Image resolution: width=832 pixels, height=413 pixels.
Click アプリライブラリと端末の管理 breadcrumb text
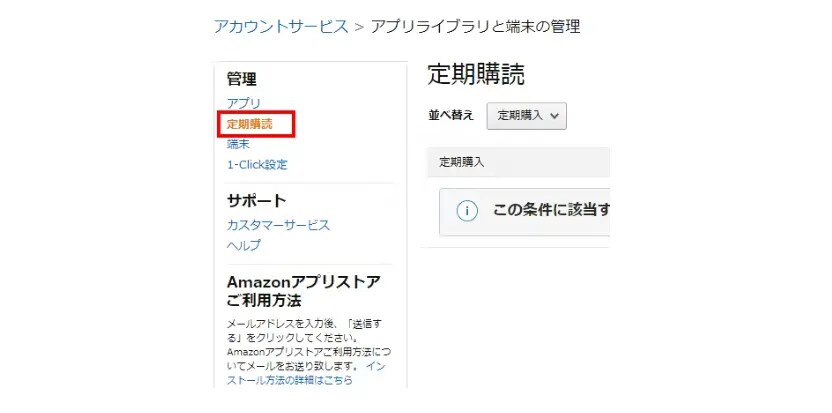tap(474, 27)
